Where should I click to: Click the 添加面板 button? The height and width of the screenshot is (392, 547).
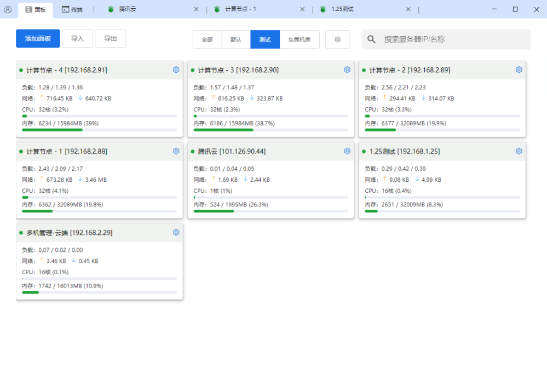point(38,38)
